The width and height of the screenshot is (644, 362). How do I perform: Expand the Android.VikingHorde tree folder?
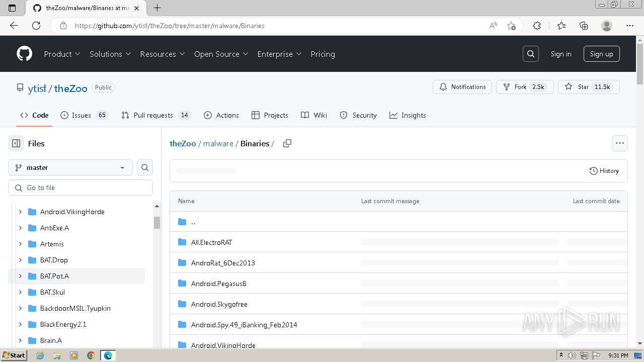pyautogui.click(x=20, y=212)
